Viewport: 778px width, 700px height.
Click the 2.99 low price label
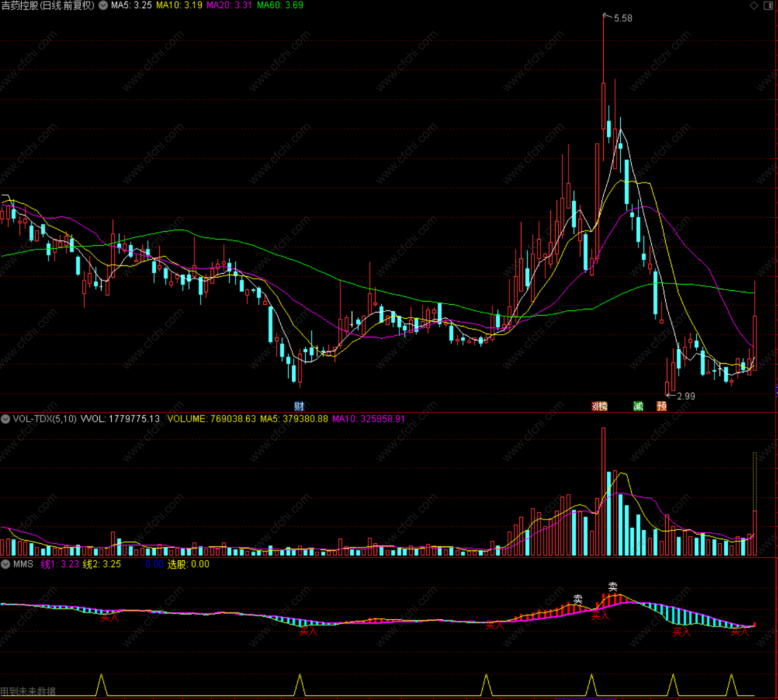coord(686,396)
